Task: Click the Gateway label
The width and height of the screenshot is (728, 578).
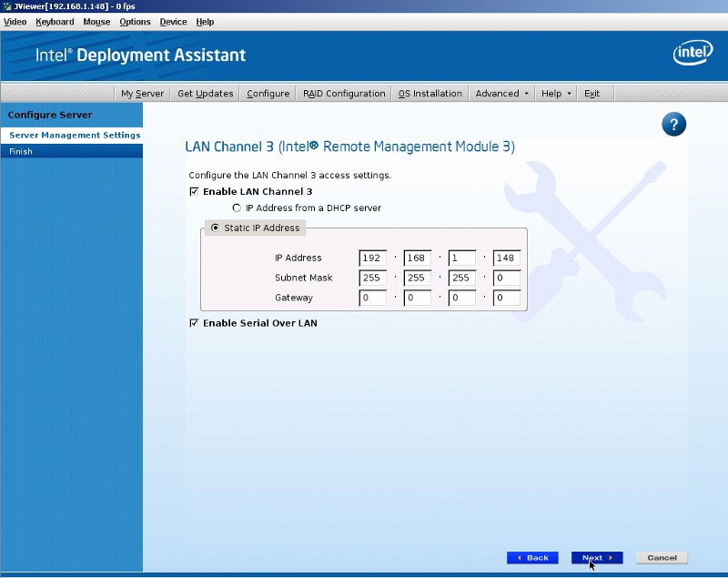Action: click(294, 298)
